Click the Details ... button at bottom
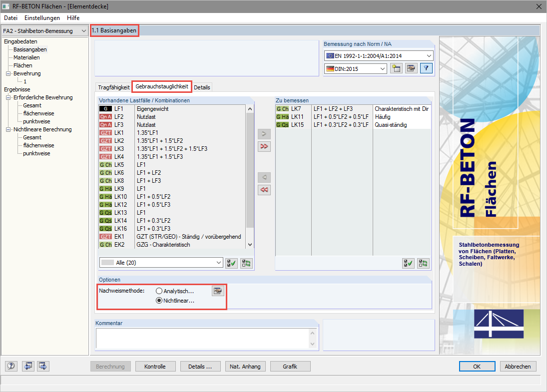The width and height of the screenshot is (547, 392). pos(200,367)
